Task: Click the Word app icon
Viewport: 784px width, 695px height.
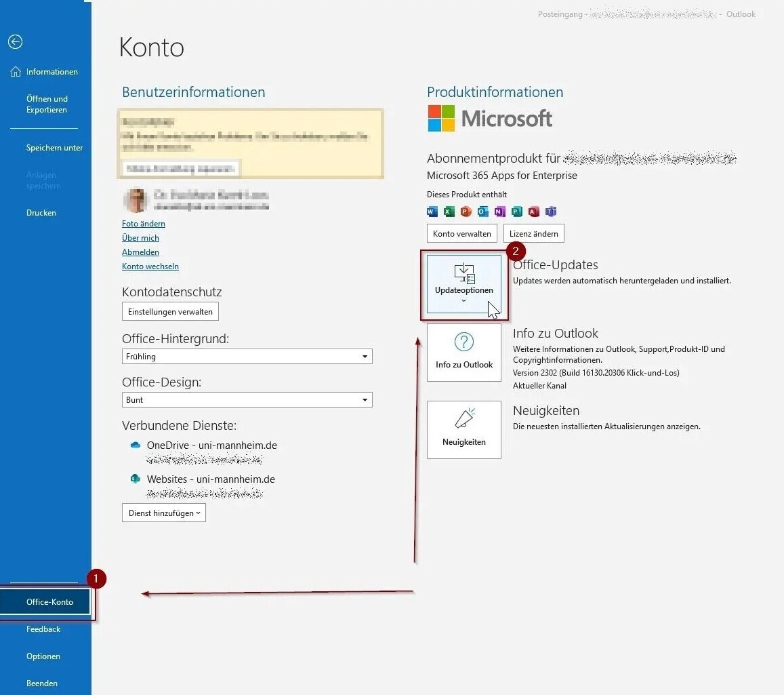Action: pyautogui.click(x=432, y=212)
